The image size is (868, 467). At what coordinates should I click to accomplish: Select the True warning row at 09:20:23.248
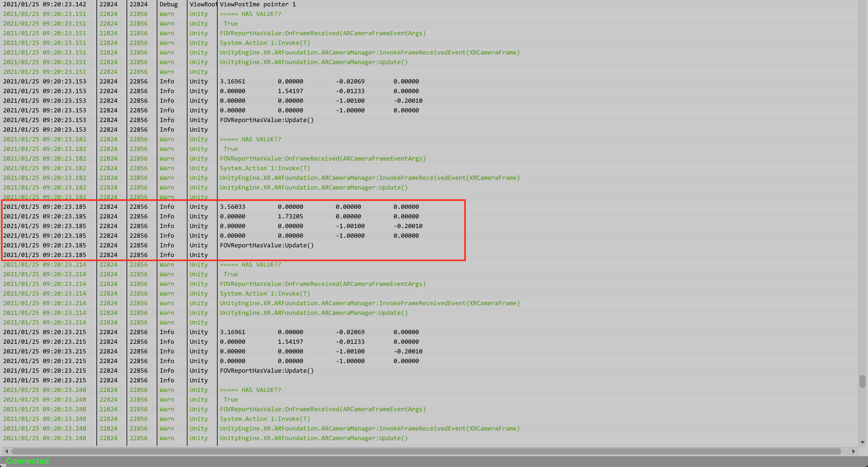point(231,400)
